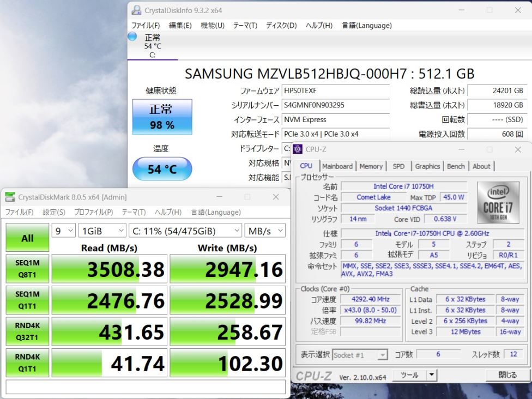Click the RND4K Q1T1 read result 41.74

point(109,362)
